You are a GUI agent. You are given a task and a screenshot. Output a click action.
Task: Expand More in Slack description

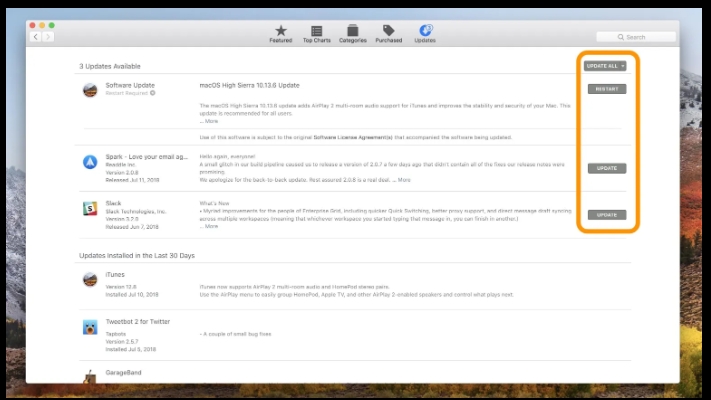click(x=211, y=226)
